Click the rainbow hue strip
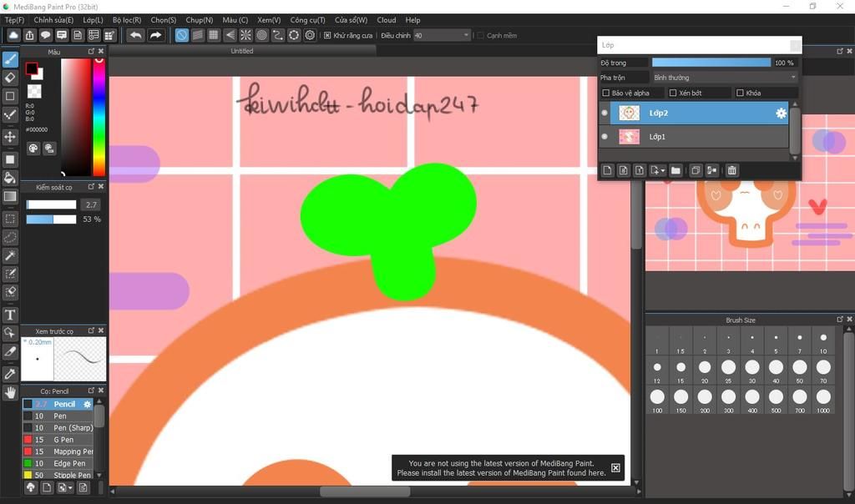Image resolution: width=855 pixels, height=504 pixels. 99,117
